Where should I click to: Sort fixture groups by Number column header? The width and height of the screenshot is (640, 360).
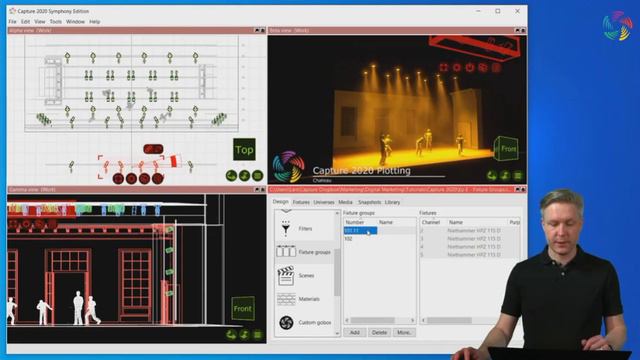tap(360, 222)
